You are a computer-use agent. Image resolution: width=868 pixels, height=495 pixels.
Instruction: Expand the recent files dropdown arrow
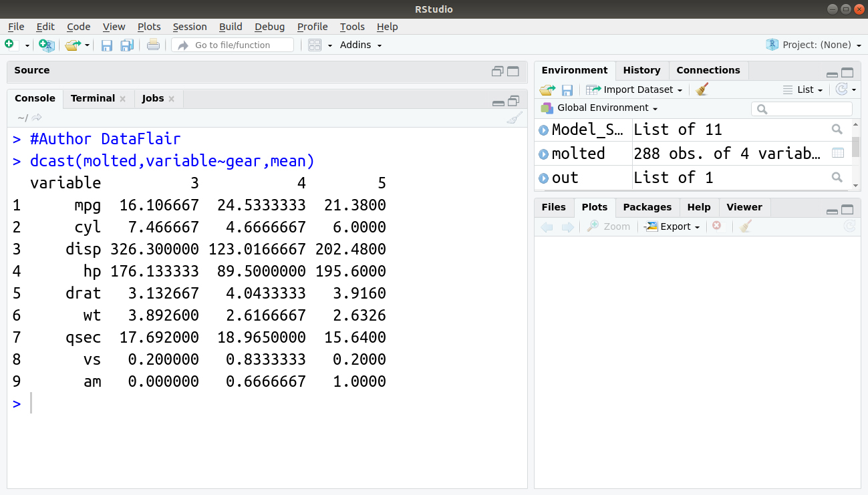[x=88, y=45]
